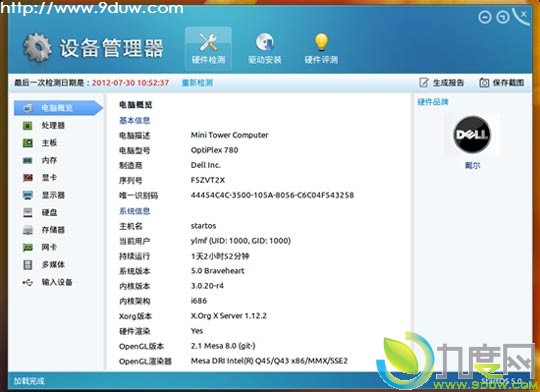This screenshot has height=392, width=540.
Task: Click the architecture value i686
Action: click(199, 301)
